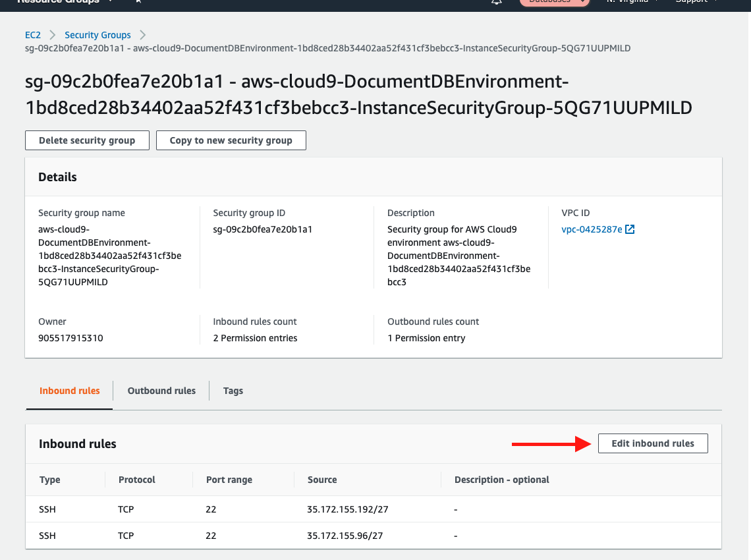Click the page title heading sg-09c2b0fea7e20b1a1
Viewport: 751px width, 560px height.
click(359, 95)
